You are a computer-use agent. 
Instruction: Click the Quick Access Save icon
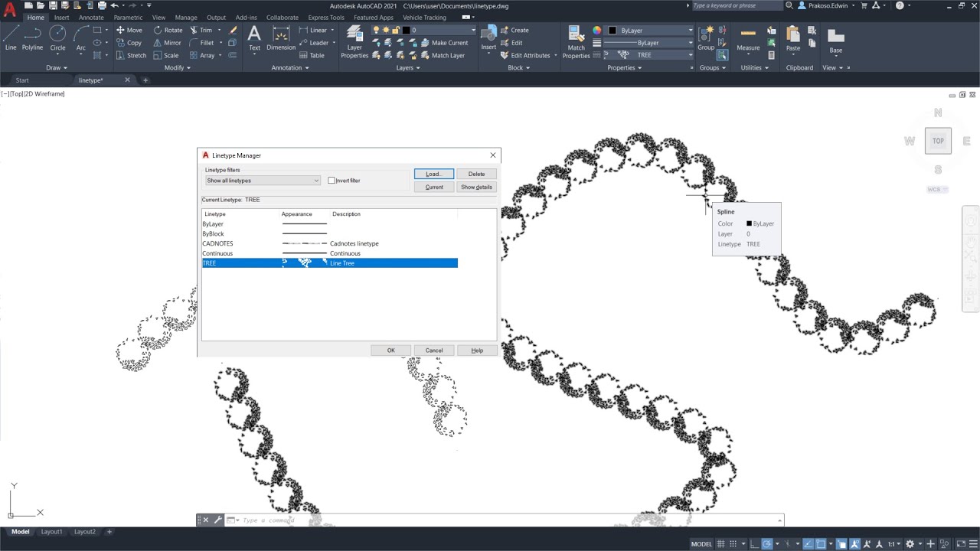(x=53, y=5)
